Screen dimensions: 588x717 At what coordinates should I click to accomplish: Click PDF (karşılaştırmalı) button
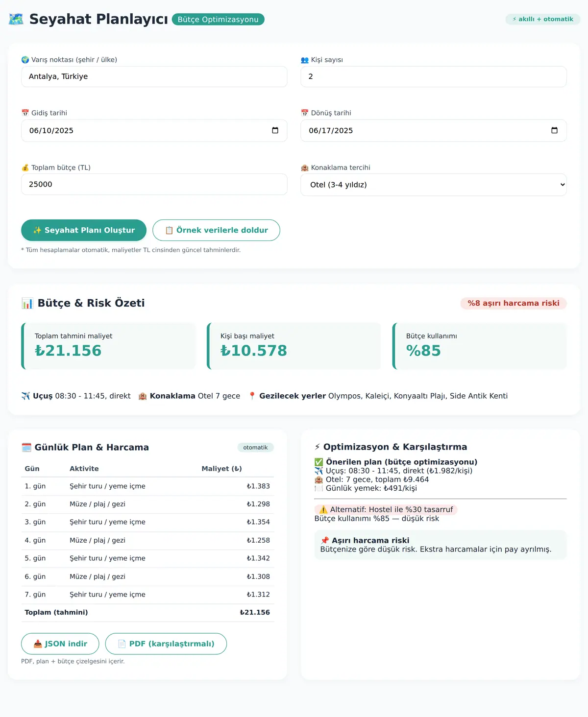[166, 644]
